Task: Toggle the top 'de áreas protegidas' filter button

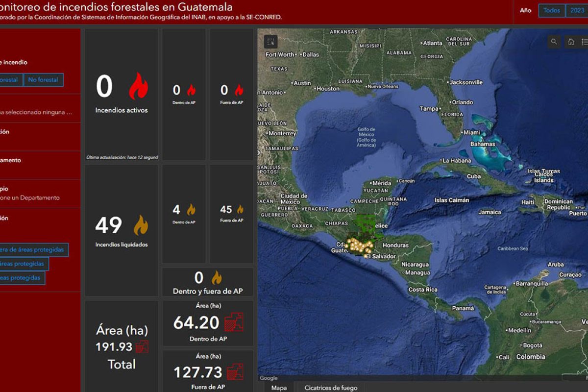Action: [x=32, y=250]
